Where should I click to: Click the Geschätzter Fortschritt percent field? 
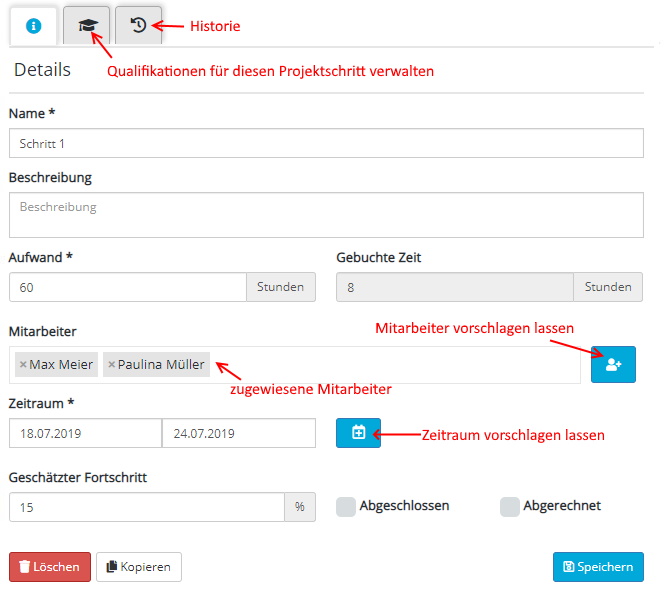147,507
